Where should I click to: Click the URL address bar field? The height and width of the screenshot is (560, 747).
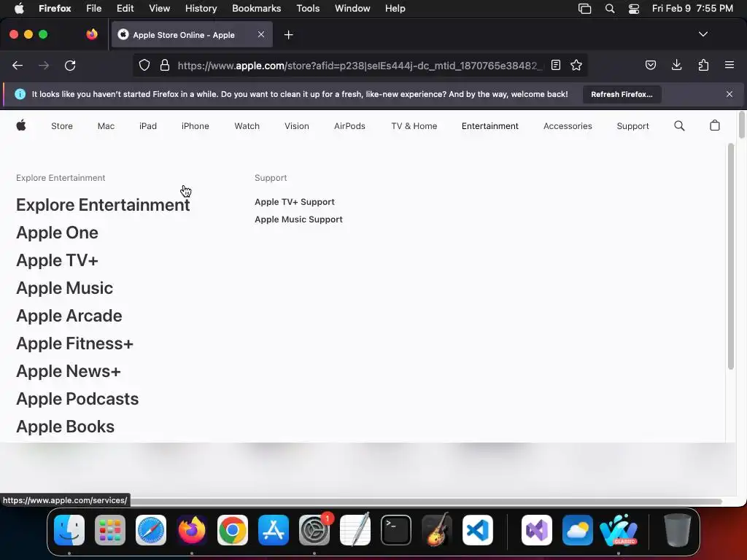[360, 66]
